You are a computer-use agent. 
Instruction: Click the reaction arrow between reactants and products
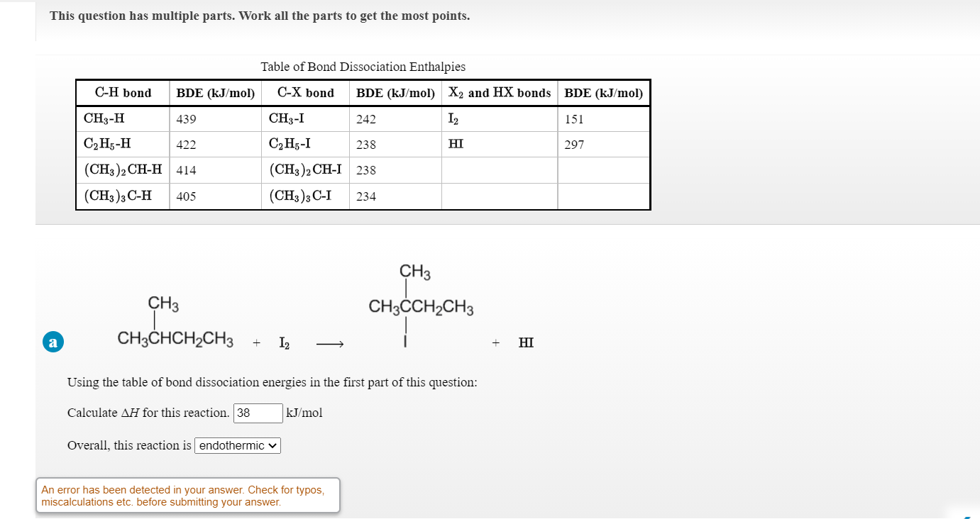tap(330, 342)
